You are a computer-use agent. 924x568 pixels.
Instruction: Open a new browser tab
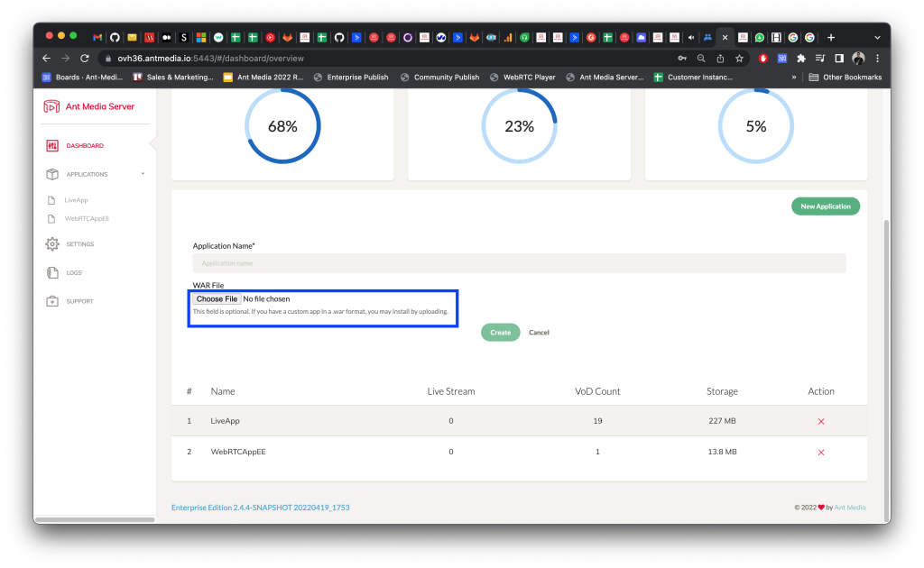(x=831, y=37)
